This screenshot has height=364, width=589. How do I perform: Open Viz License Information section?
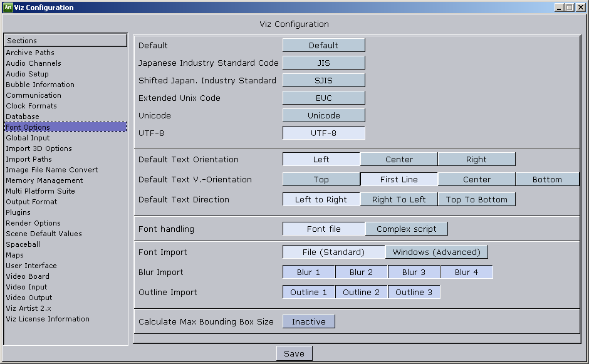(x=48, y=319)
